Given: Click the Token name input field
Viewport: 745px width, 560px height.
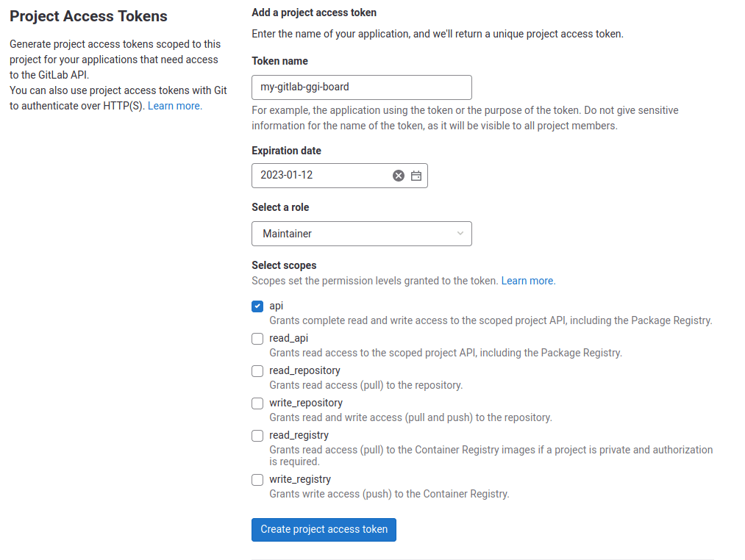Looking at the screenshot, I should pos(361,87).
